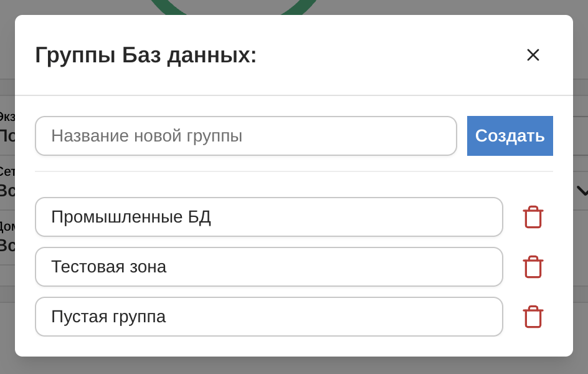Click the red delete icon next to Промышленные БД
The height and width of the screenshot is (374, 588).
click(533, 217)
